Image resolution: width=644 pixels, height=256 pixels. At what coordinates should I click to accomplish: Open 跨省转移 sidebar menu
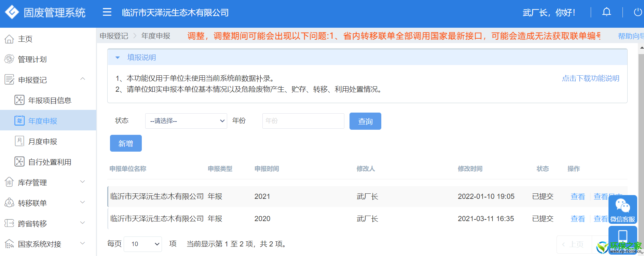32,223
